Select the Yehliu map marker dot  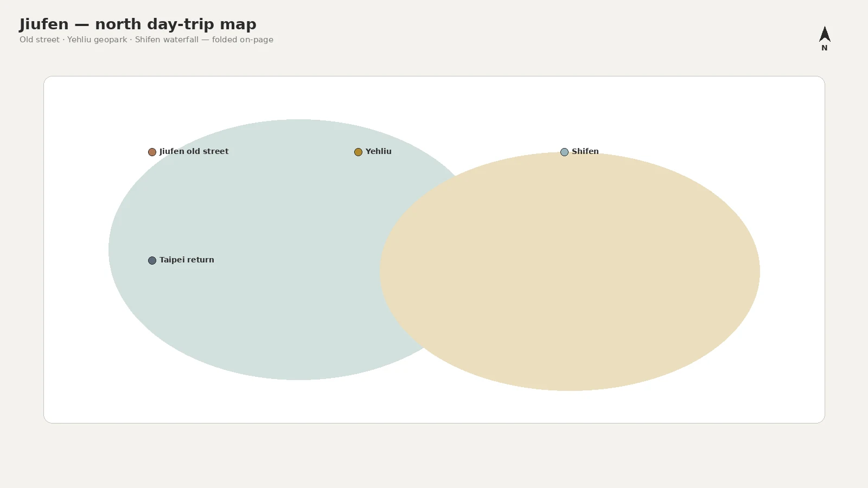tap(358, 152)
